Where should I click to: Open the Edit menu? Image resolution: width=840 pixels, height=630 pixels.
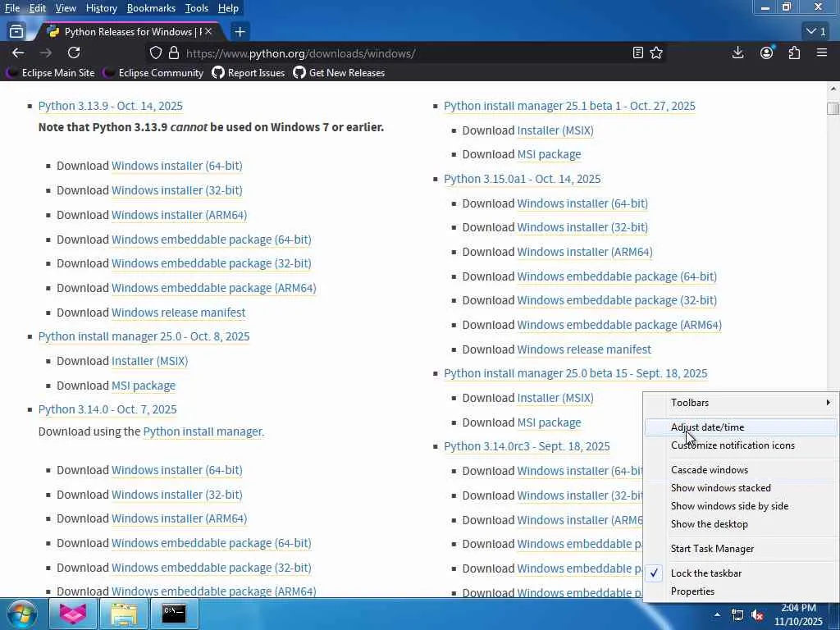(x=38, y=8)
